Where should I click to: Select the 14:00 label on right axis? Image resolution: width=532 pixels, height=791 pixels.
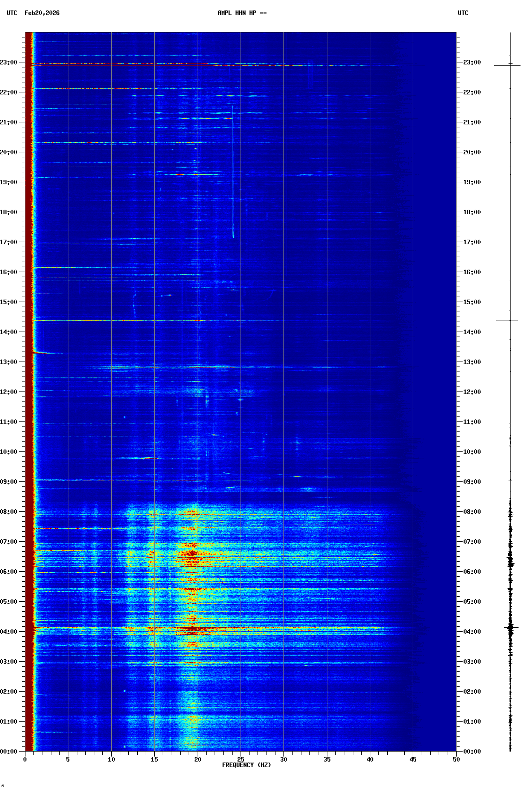472,332
